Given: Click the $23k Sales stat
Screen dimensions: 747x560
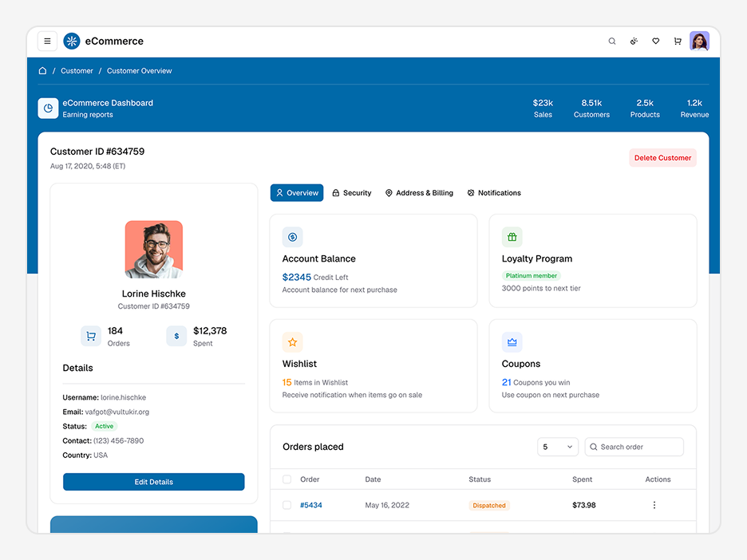Looking at the screenshot, I should click(x=543, y=108).
